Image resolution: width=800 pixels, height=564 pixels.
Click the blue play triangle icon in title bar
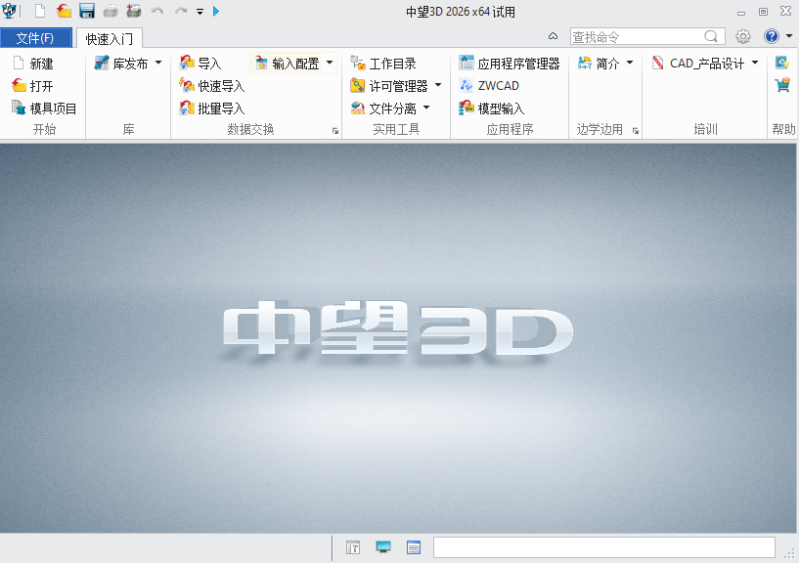tap(216, 11)
